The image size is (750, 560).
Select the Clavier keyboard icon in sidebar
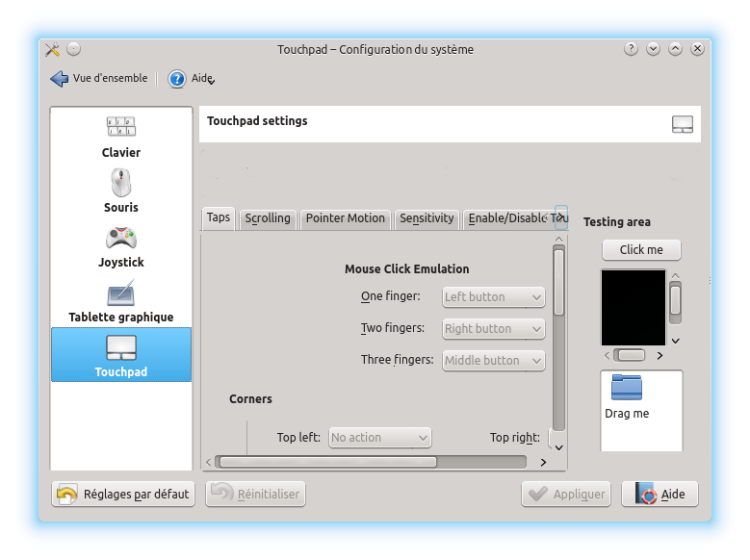[x=121, y=127]
